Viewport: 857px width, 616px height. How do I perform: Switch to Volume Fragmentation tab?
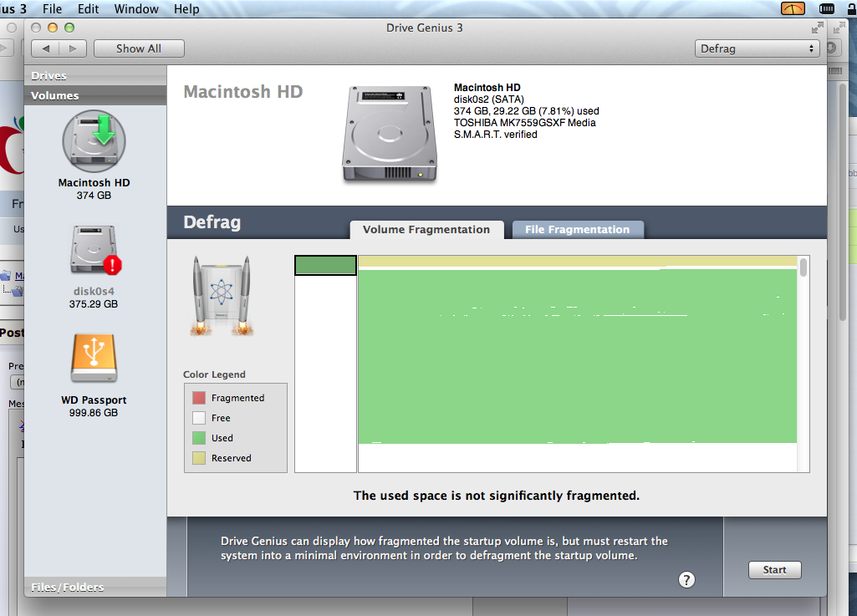click(x=426, y=230)
